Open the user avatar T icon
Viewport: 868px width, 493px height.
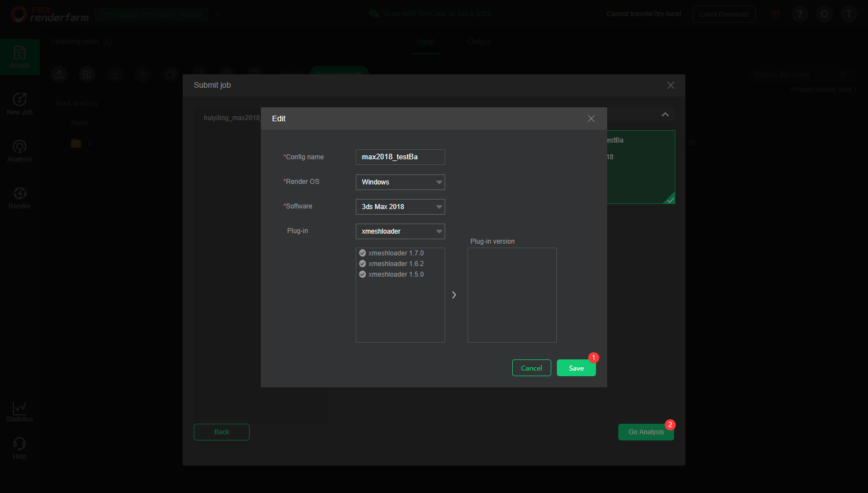coord(849,14)
